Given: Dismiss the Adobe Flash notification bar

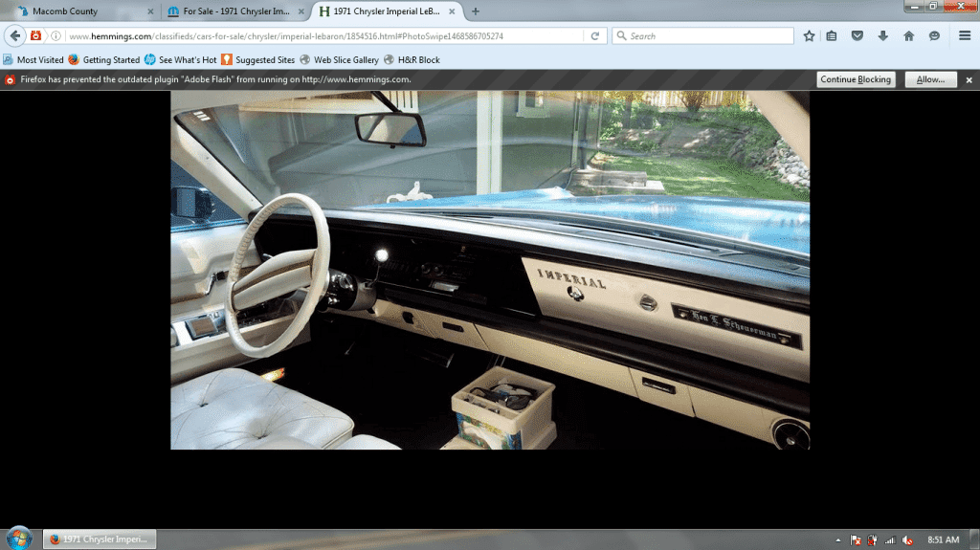Looking at the screenshot, I should [969, 79].
